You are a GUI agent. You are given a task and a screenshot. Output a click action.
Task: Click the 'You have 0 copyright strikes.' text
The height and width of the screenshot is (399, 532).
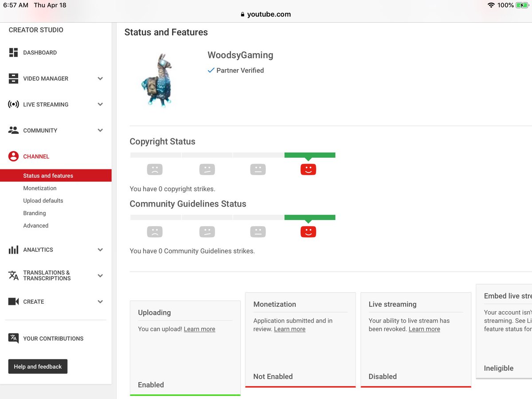click(x=172, y=189)
